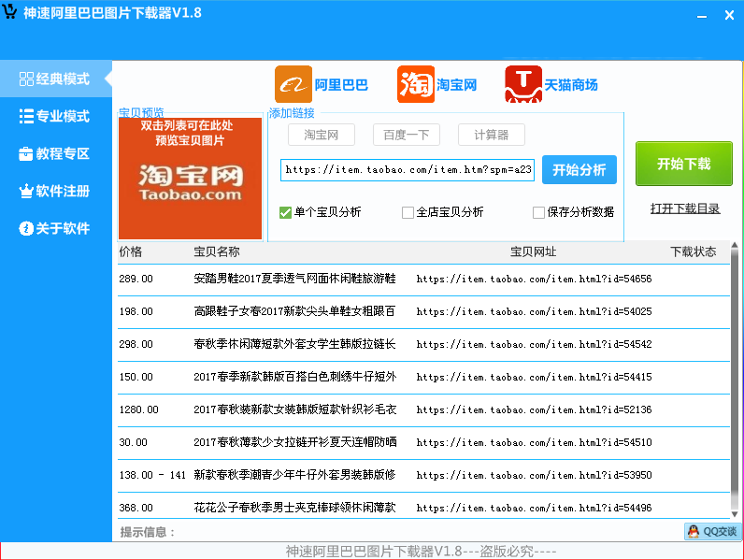
Task: Open the 关于软件 section
Action: pyautogui.click(x=56, y=228)
